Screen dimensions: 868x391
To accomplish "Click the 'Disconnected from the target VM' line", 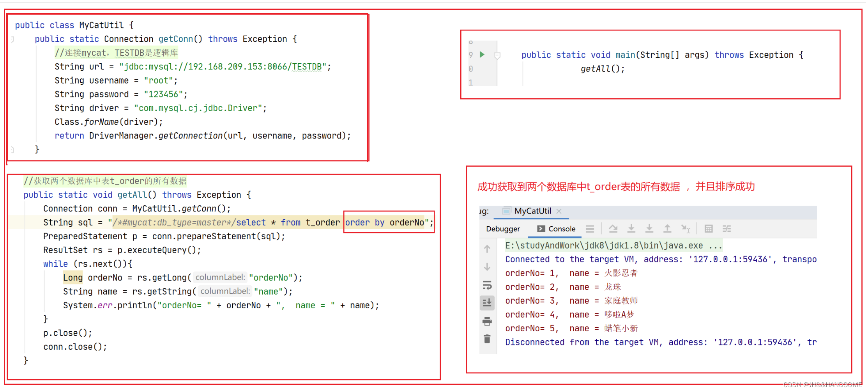I will click(x=661, y=342).
